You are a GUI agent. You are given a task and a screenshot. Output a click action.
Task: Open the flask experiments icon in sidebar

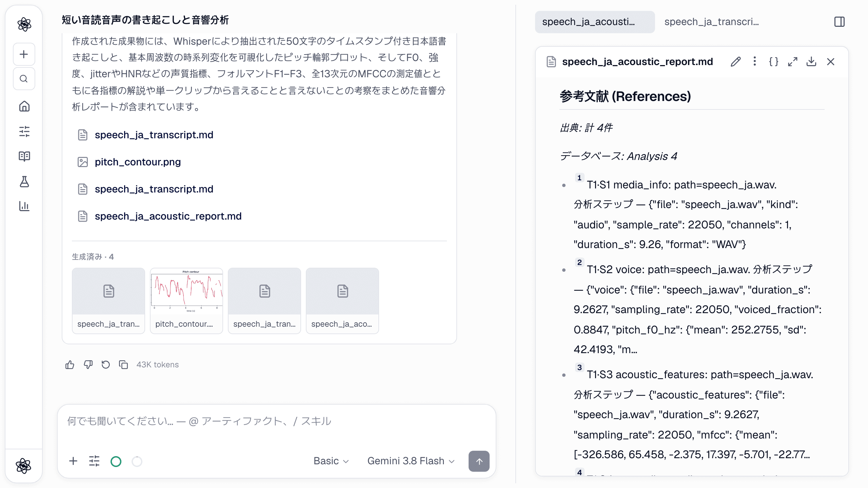(24, 181)
